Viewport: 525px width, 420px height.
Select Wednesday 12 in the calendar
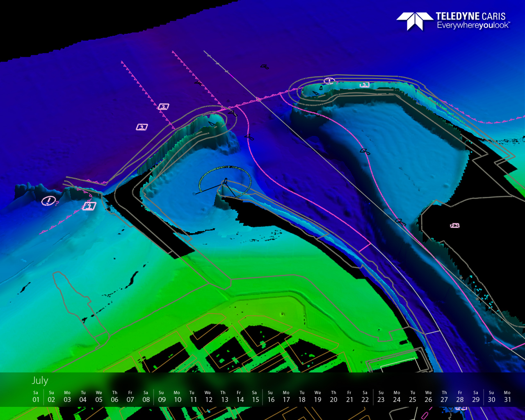coord(208,397)
